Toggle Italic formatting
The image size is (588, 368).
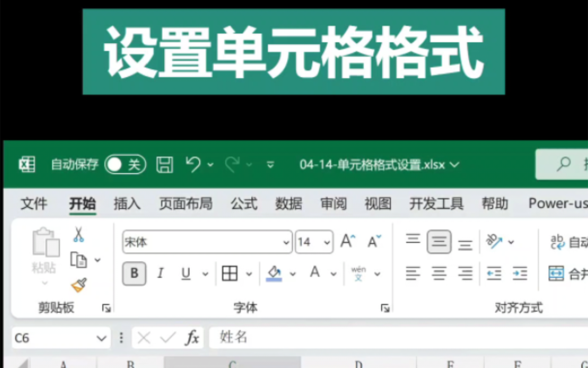(160, 273)
